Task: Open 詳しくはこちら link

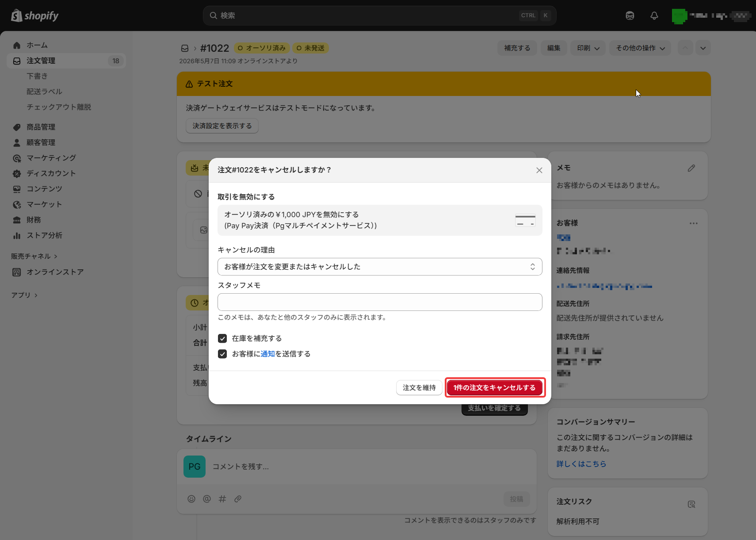Action: coord(581,464)
